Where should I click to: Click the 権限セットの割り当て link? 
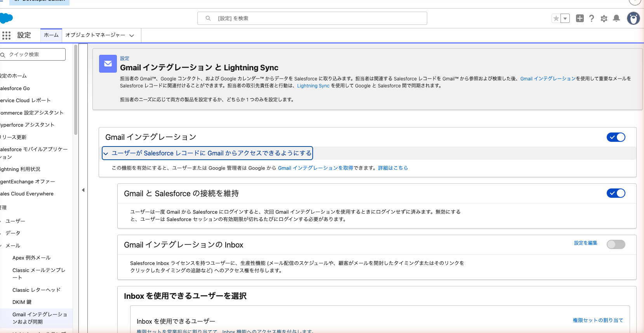click(598, 320)
